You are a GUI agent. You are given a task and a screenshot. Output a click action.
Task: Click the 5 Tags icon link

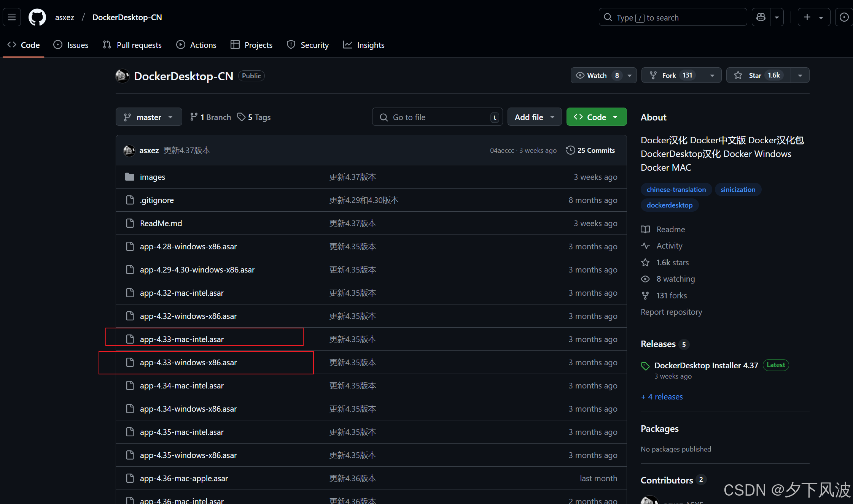pyautogui.click(x=254, y=117)
